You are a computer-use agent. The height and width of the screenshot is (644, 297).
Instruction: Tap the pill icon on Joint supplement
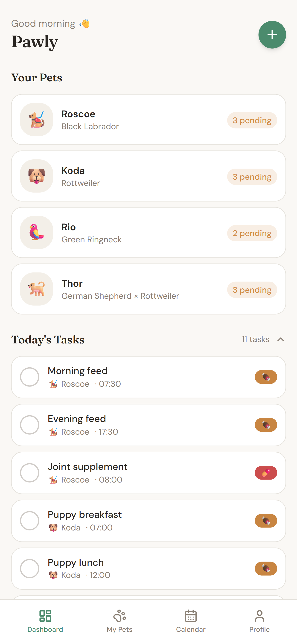click(266, 473)
